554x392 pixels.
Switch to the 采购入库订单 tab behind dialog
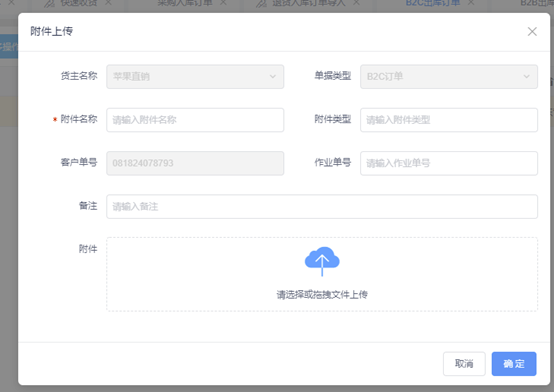(x=185, y=3)
